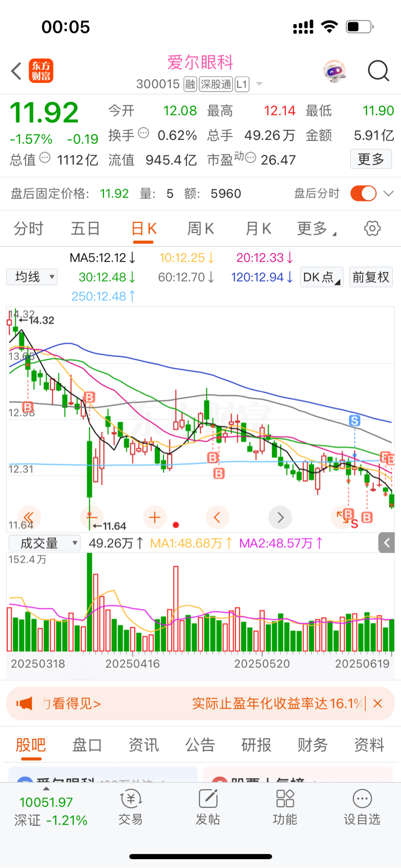Tap the blue S sell marker on chart
This screenshot has height=868, width=401.
[x=355, y=421]
